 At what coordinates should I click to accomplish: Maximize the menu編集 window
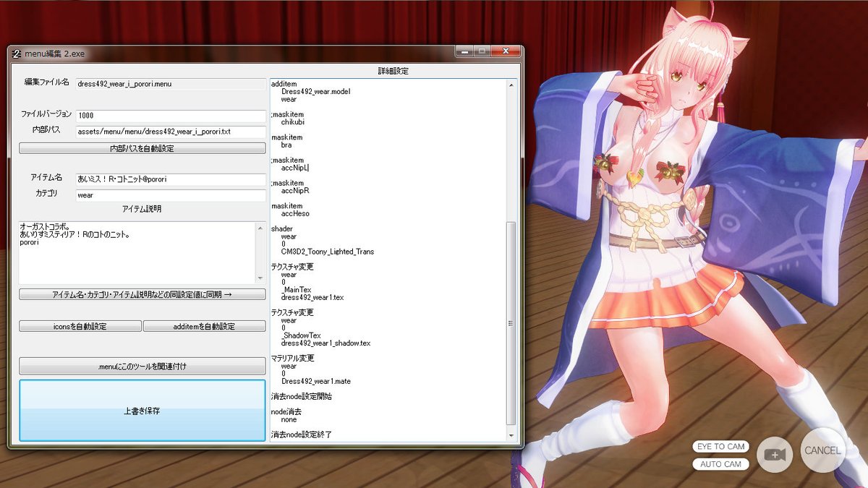[x=483, y=51]
